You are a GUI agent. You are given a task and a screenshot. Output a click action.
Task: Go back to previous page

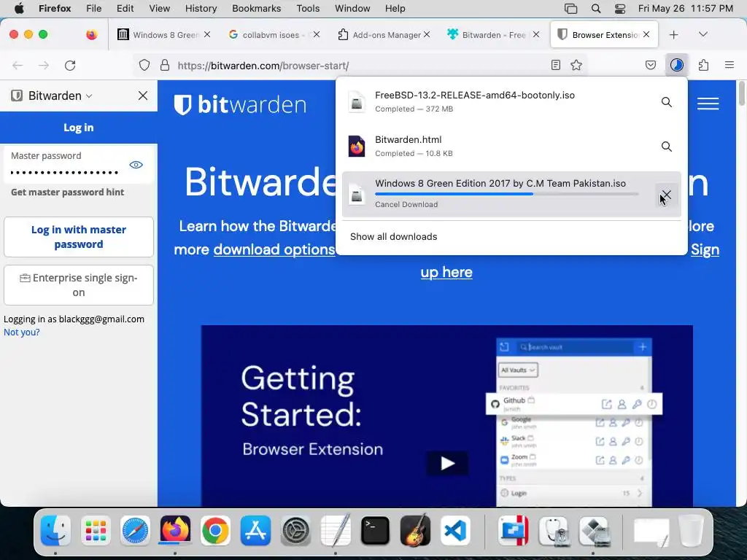pyautogui.click(x=18, y=65)
